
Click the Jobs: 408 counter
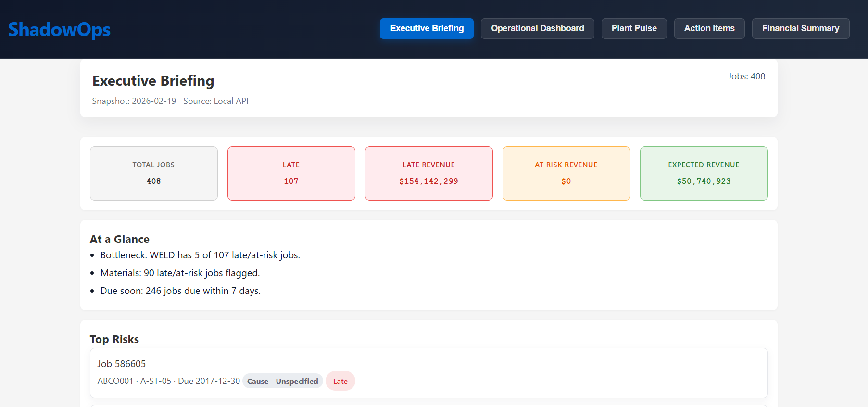pos(746,76)
